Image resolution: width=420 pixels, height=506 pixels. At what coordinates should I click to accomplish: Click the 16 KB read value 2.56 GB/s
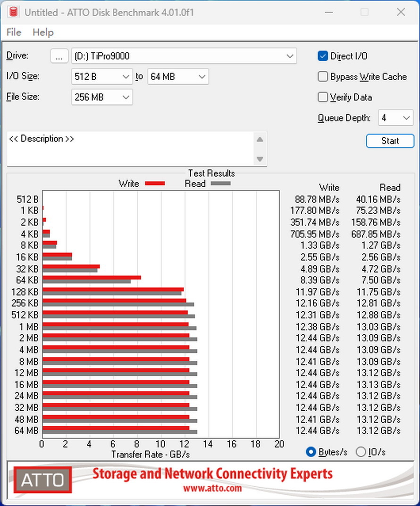pyautogui.click(x=381, y=257)
